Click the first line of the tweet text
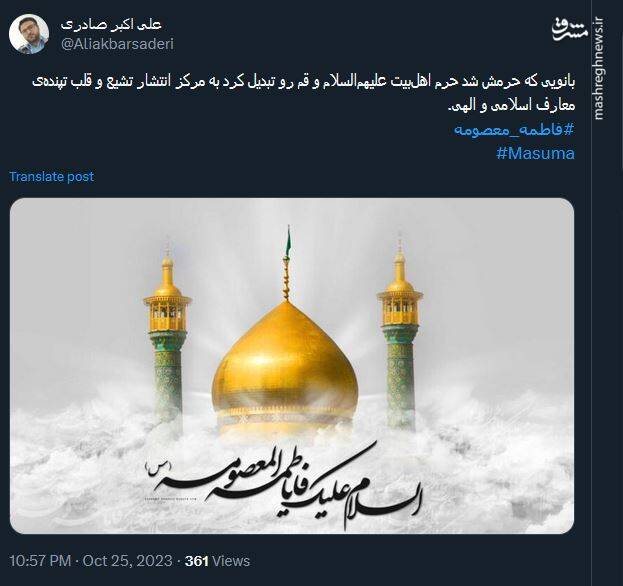This screenshot has height=586, width=623. (x=300, y=83)
